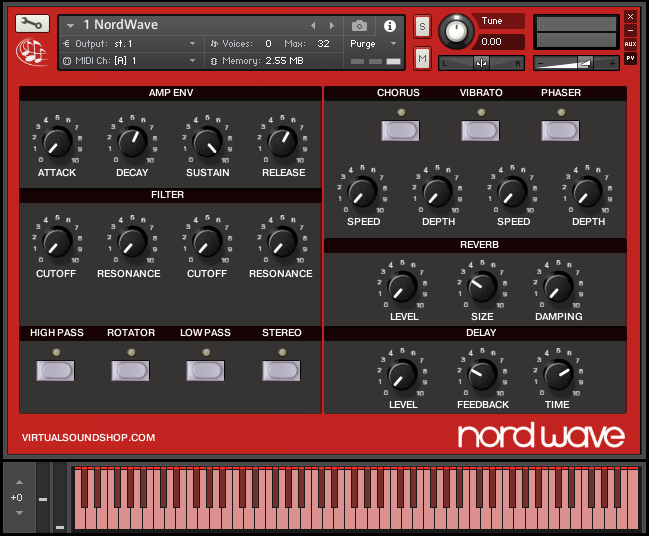Click the AUX button in header
The height and width of the screenshot is (536, 649).
coord(630,44)
